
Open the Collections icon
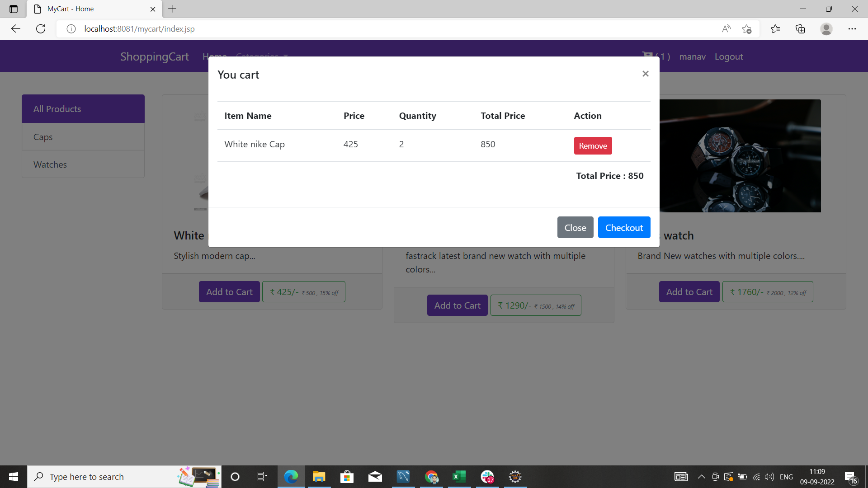pos(800,28)
